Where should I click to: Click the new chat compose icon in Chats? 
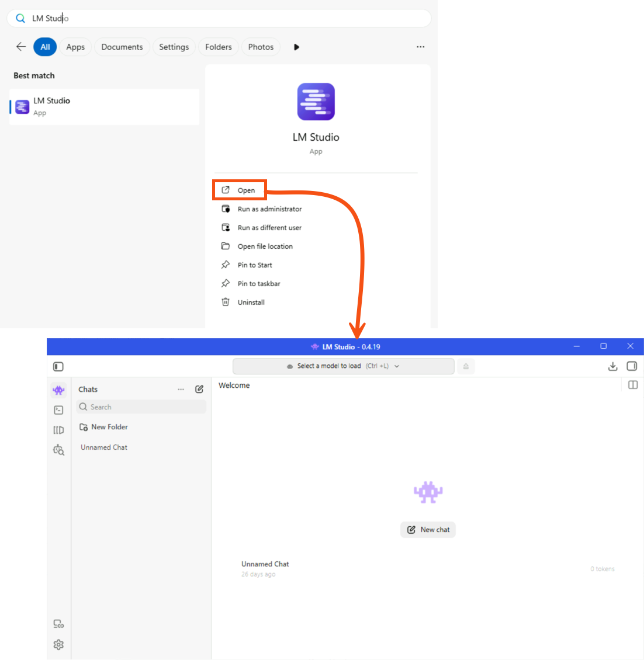point(199,390)
